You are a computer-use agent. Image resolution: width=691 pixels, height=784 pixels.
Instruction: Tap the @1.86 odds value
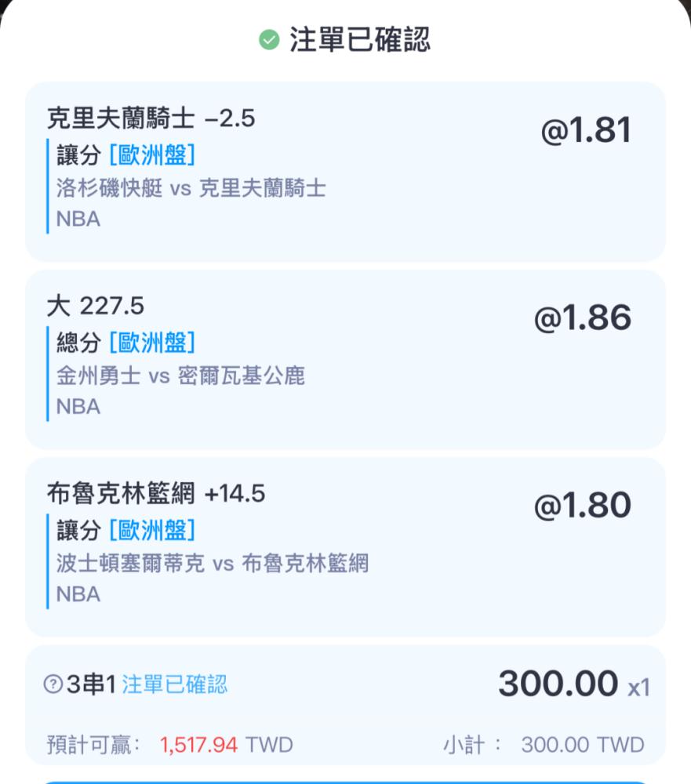582,318
